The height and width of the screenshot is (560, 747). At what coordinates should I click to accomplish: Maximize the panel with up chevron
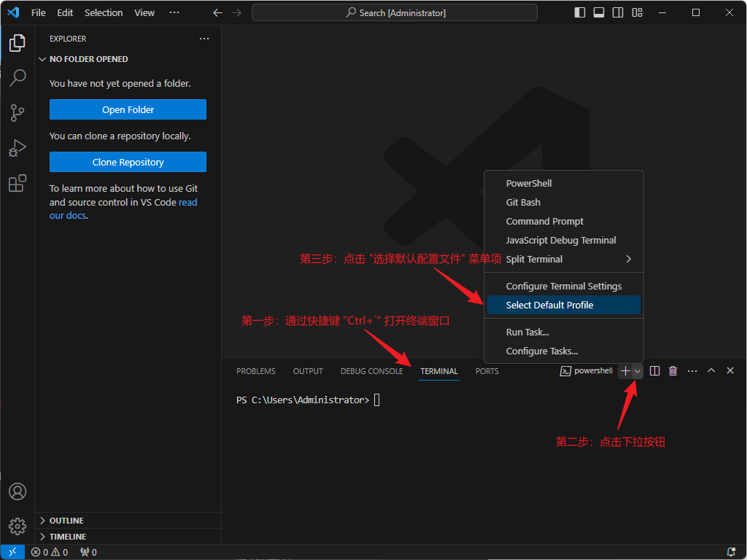711,370
